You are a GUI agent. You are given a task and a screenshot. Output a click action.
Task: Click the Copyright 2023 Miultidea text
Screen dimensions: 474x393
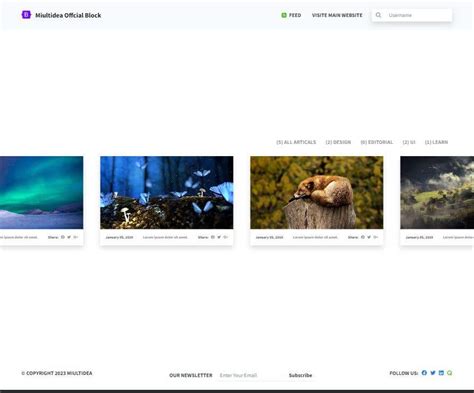point(57,373)
